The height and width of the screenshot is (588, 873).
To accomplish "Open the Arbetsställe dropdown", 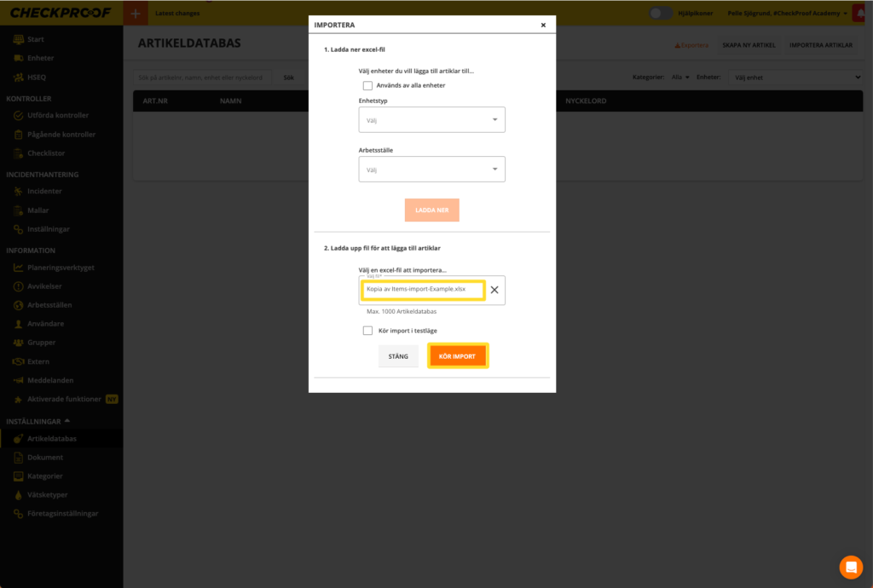I will coord(431,170).
